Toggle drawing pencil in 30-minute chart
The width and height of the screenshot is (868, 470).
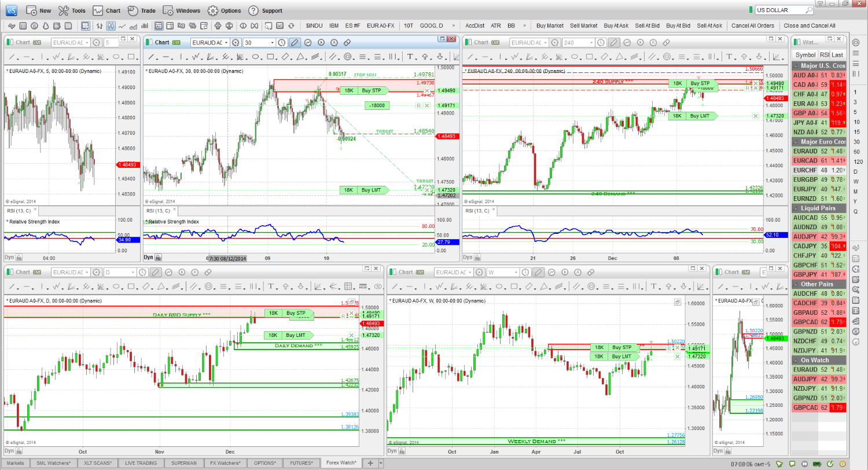pos(295,42)
